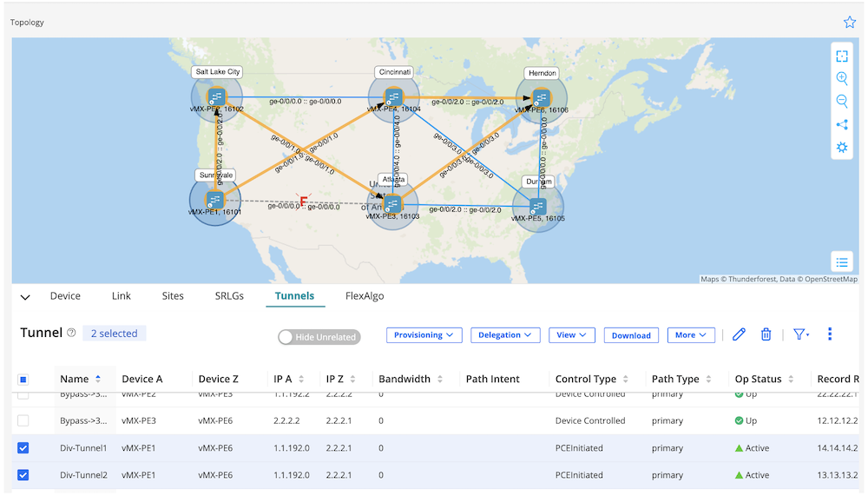This screenshot has height=496, width=868.
Task: Open the map settings gear
Action: (x=841, y=147)
